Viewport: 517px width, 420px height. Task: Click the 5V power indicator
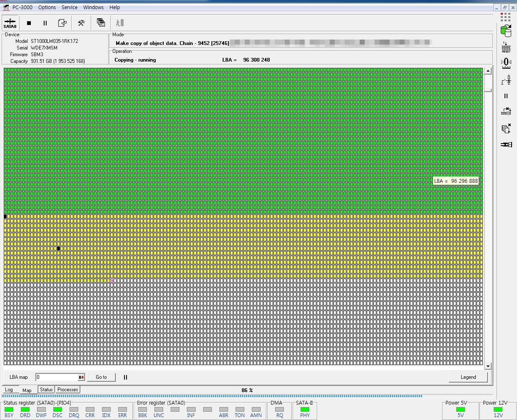(460, 410)
